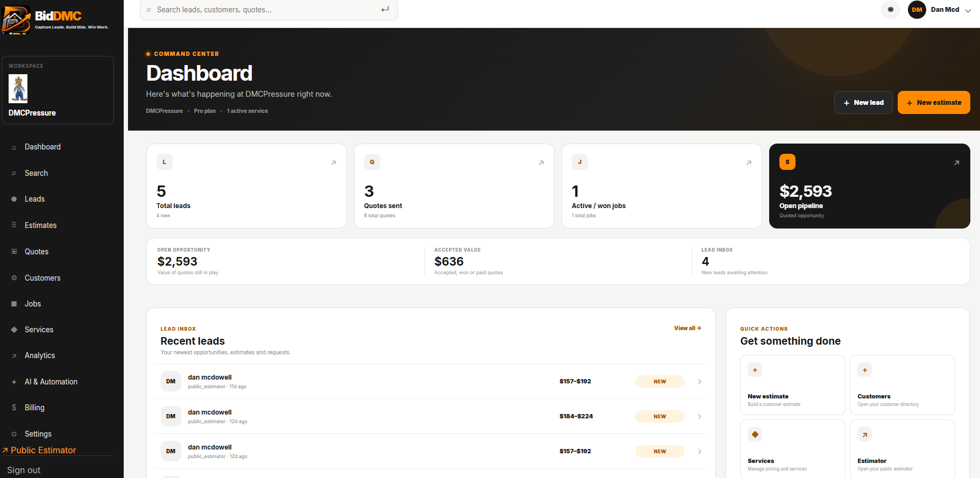Click the theme toggle icon in header
Image resolution: width=980 pixels, height=478 pixels.
pyautogui.click(x=891, y=10)
